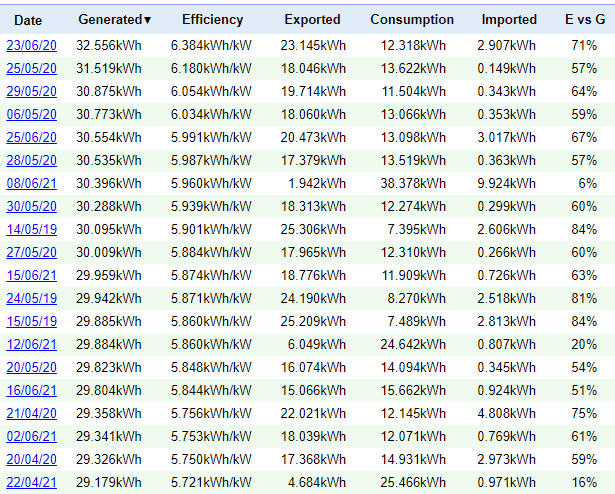The height and width of the screenshot is (494, 615).
Task: Open the 22/04/21 date link
Action: (x=31, y=482)
